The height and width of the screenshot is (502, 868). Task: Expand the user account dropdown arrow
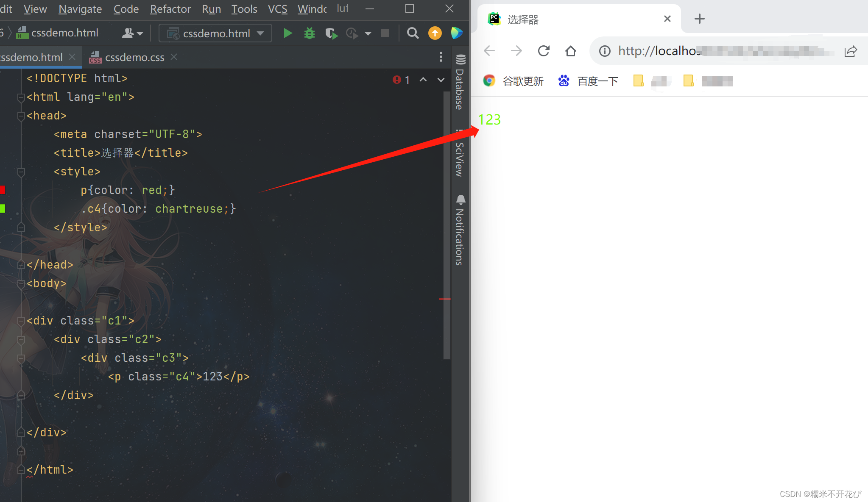coord(140,33)
